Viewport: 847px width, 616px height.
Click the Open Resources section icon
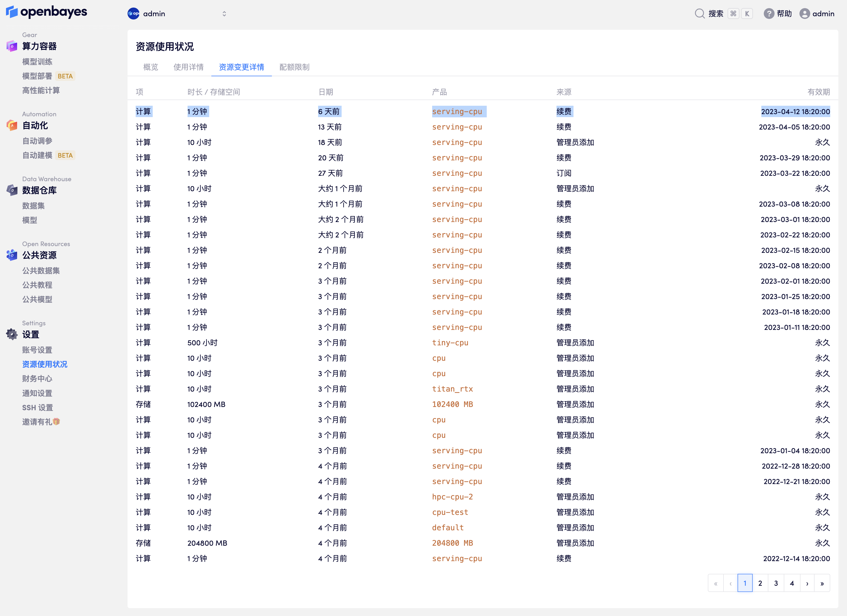point(12,255)
